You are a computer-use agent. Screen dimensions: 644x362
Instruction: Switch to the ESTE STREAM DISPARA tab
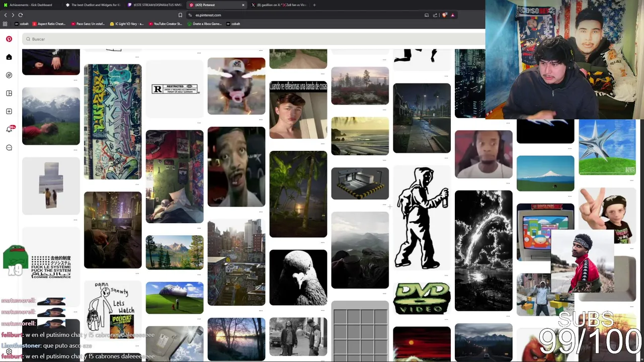[x=155, y=5]
